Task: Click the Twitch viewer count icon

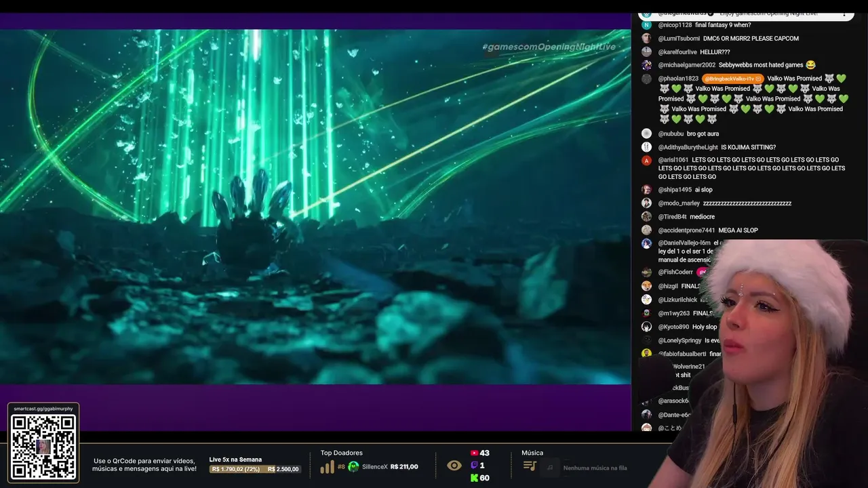Action: (x=474, y=466)
